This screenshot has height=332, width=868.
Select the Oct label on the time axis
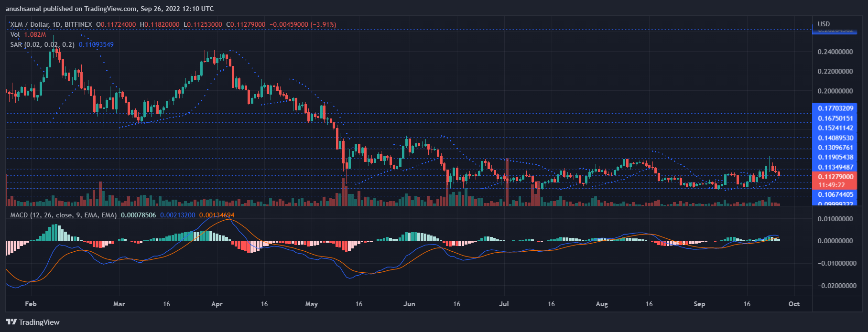coord(794,304)
